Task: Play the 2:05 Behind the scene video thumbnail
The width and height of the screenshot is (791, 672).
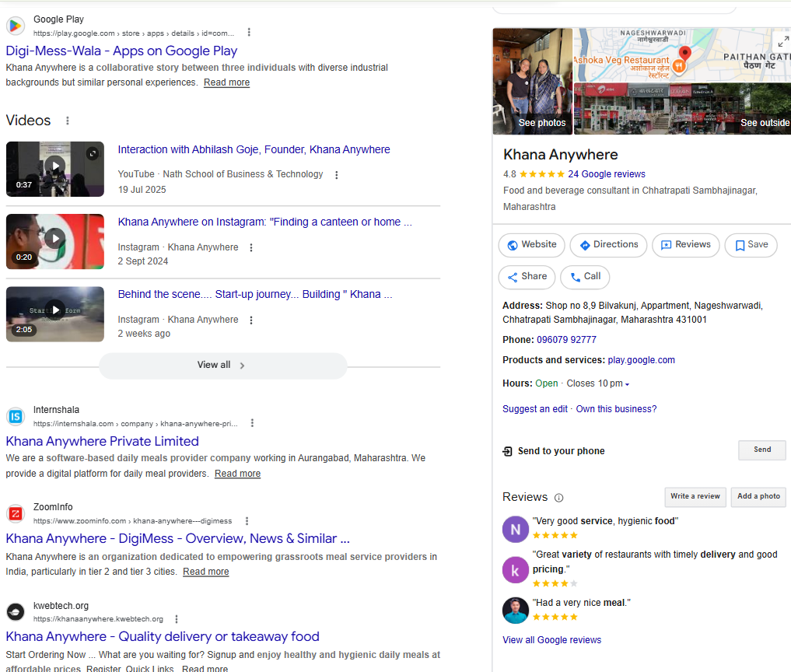Action: (55, 313)
